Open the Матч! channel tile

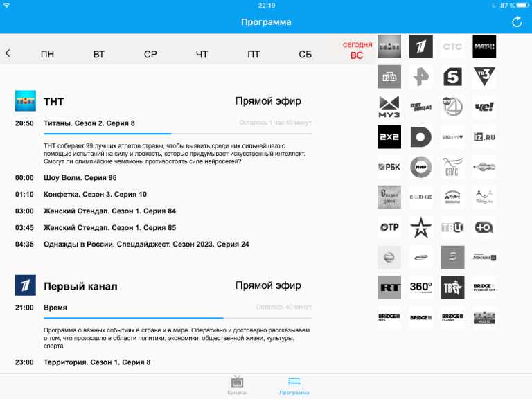484,46
